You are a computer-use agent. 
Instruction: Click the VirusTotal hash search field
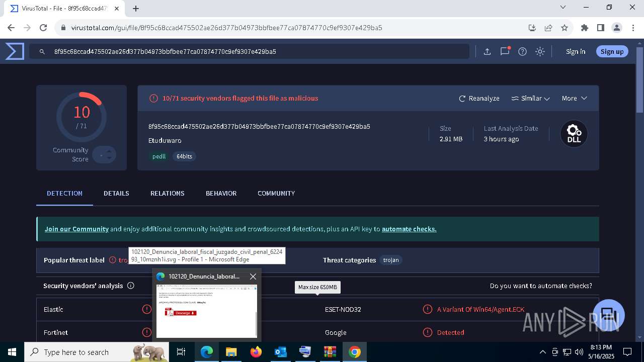coord(249,51)
